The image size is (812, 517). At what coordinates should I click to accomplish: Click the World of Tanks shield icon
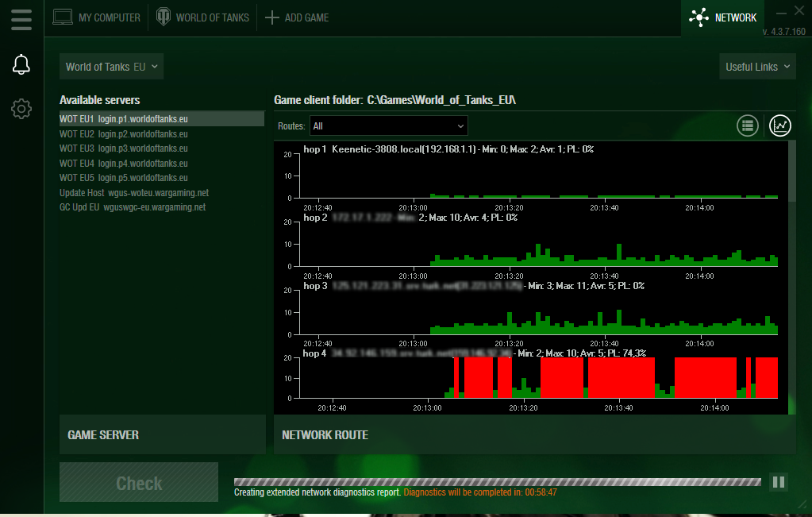pos(164,17)
